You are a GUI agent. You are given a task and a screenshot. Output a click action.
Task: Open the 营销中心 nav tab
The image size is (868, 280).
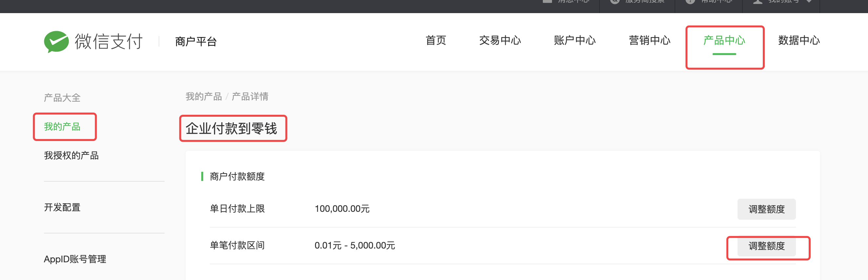650,40
